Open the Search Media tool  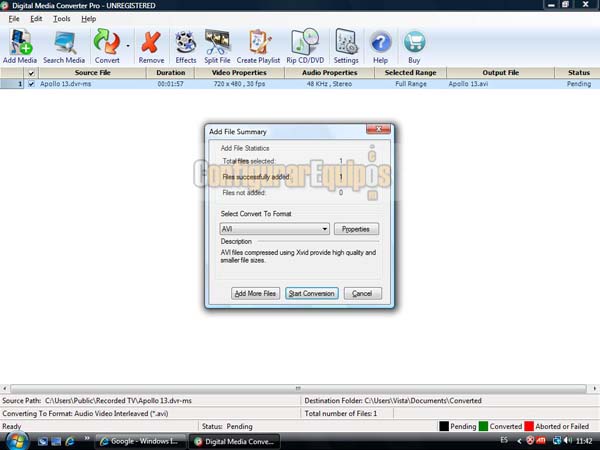(x=64, y=47)
